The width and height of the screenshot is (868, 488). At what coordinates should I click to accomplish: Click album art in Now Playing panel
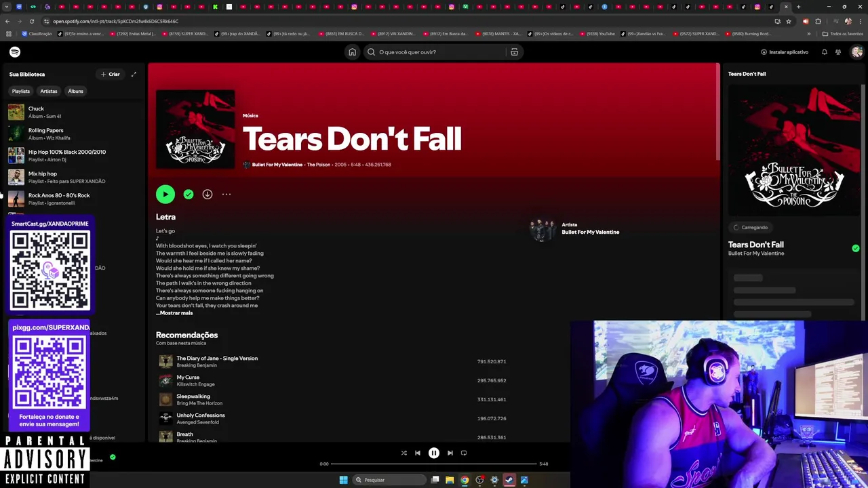[795, 150]
